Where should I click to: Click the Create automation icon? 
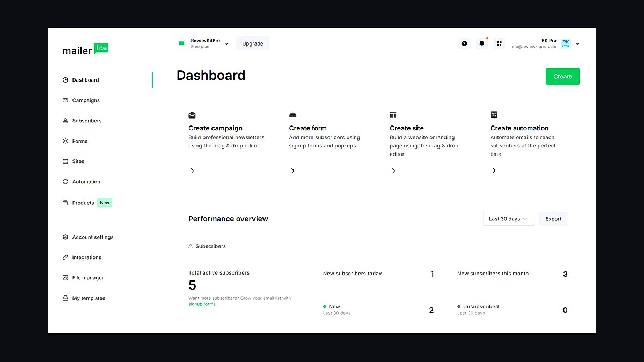tap(494, 115)
